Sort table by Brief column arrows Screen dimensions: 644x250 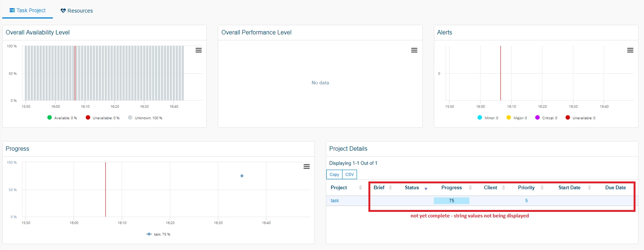pos(390,188)
